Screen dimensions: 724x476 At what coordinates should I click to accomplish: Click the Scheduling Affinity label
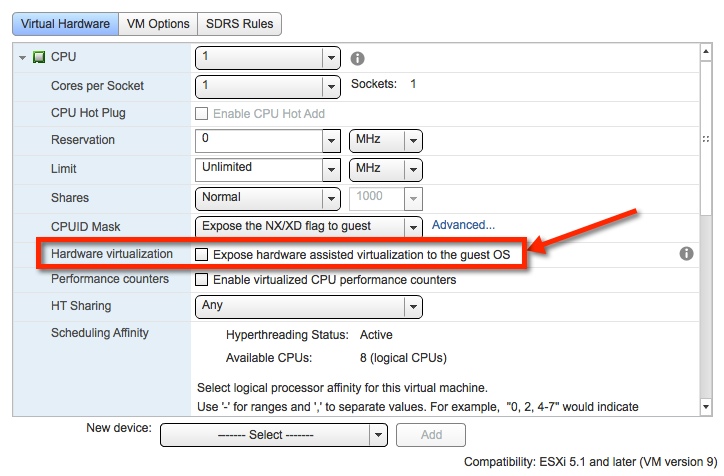[100, 333]
